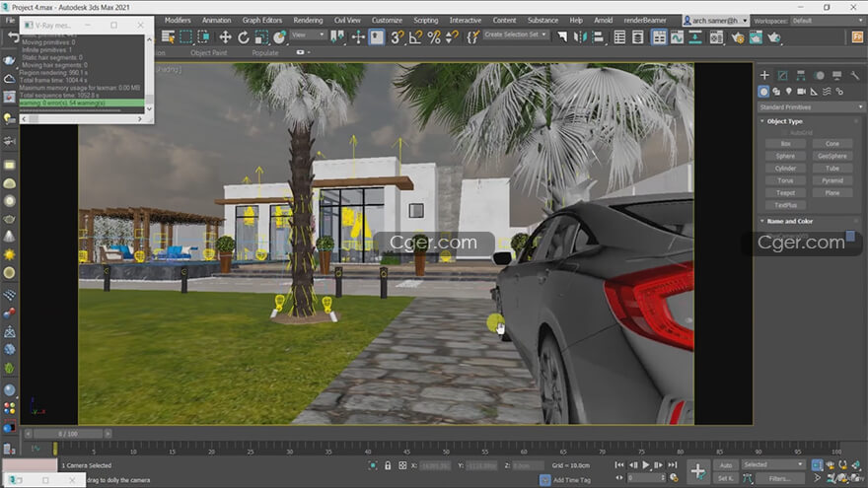
Task: Click the Render Production teapot icon
Action: 774,37
